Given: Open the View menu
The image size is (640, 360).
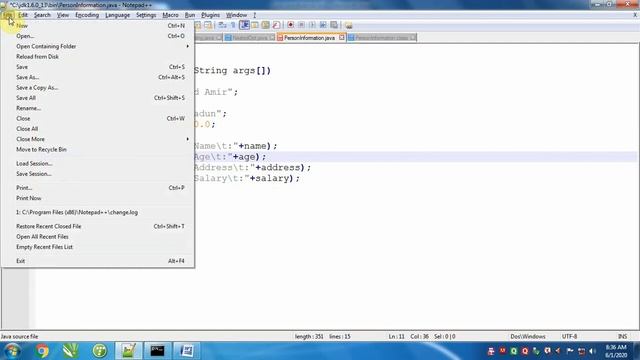Looking at the screenshot, I should point(62,15).
